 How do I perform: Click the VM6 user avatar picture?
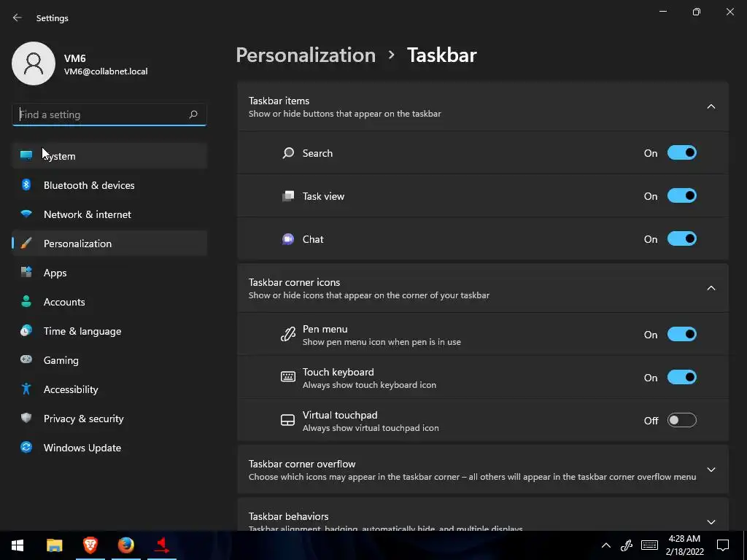click(34, 63)
